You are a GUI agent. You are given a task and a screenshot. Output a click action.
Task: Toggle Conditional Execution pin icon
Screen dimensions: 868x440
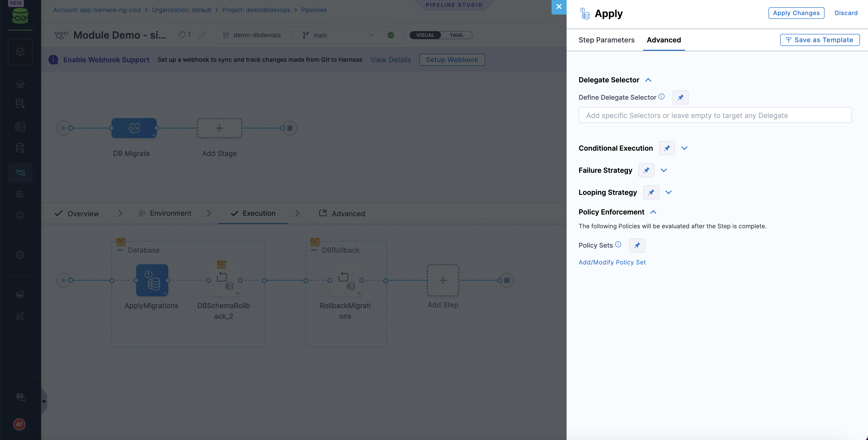[667, 148]
